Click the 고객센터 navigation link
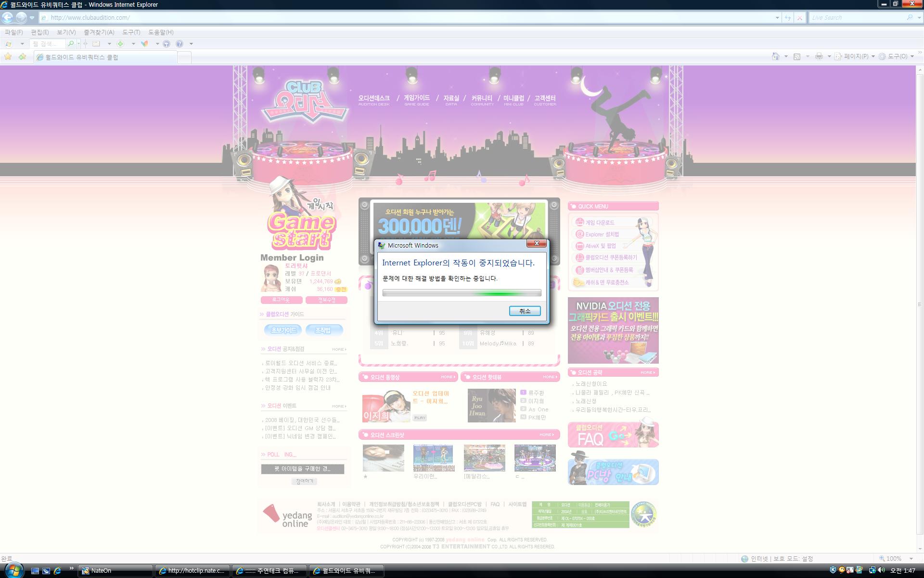Viewport: 924px width, 578px height. pyautogui.click(x=545, y=100)
